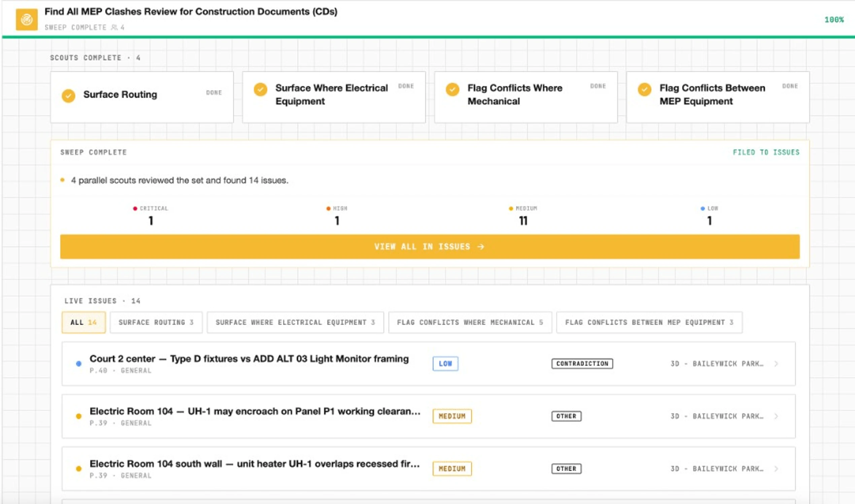Expand the Court 2 center issue with its chevron
The height and width of the screenshot is (504, 855).
[x=776, y=364]
